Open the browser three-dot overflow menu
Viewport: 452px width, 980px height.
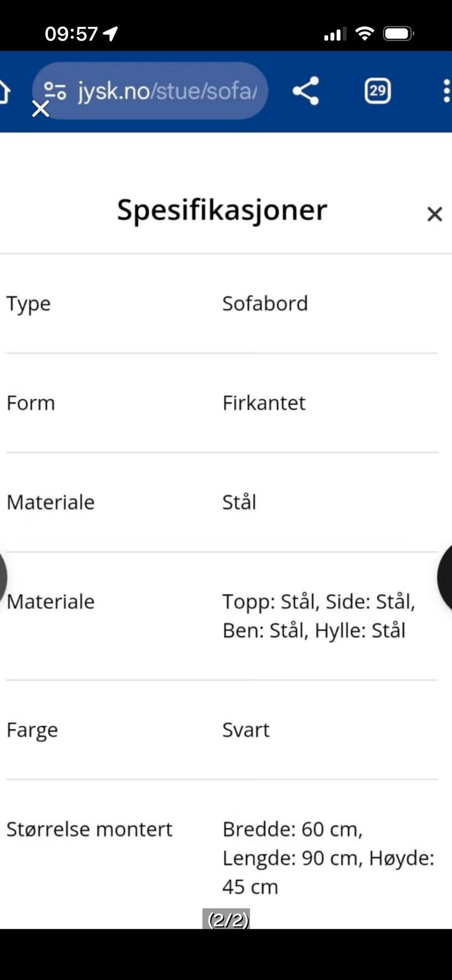(x=446, y=90)
